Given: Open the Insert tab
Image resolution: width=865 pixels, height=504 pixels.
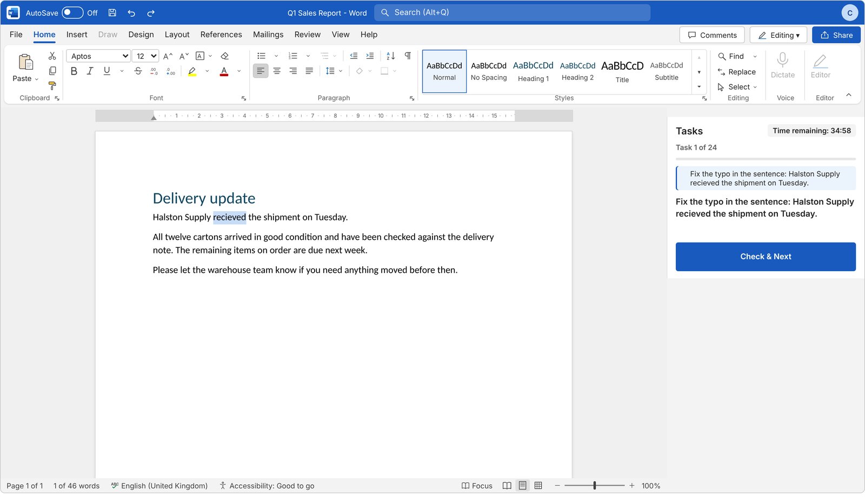Looking at the screenshot, I should [77, 35].
